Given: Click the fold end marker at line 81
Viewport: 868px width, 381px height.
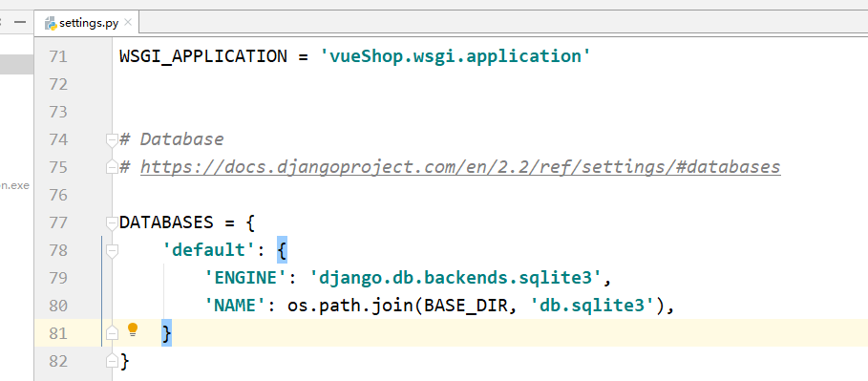Looking at the screenshot, I should [113, 333].
